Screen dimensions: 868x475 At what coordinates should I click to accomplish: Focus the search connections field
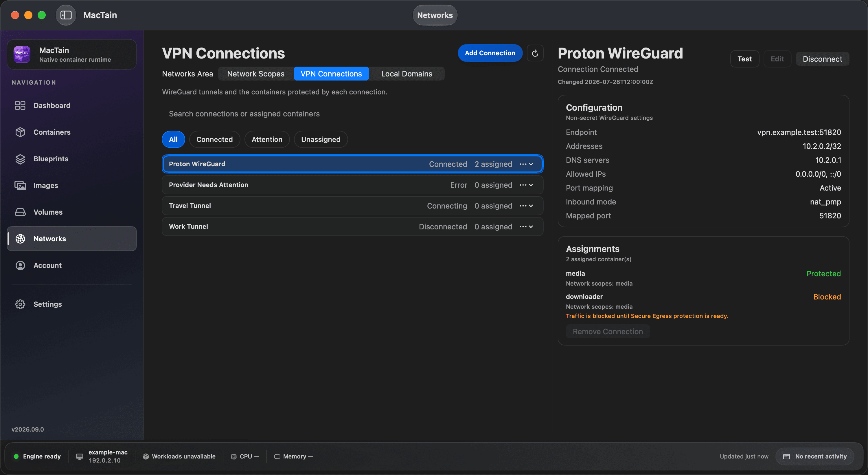click(x=352, y=114)
